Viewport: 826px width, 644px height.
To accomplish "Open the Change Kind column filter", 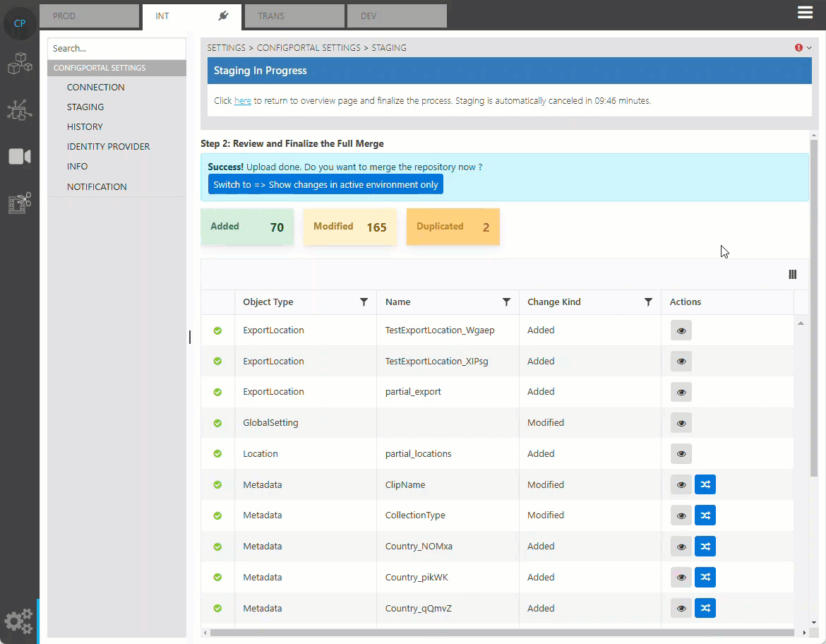I will click(x=648, y=302).
